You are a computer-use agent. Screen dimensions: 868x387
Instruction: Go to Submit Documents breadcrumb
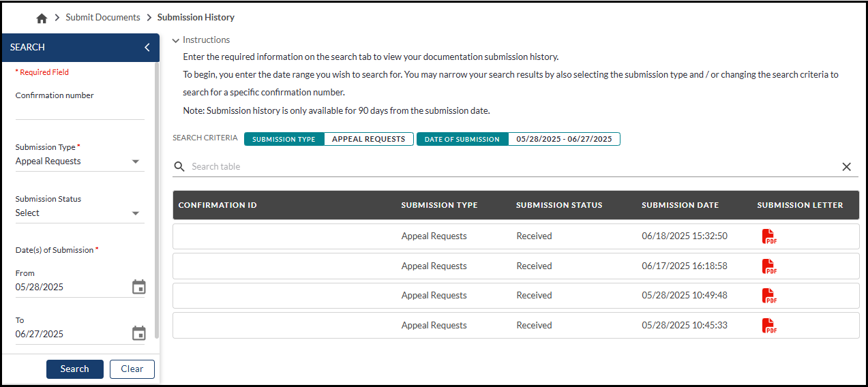tap(102, 18)
